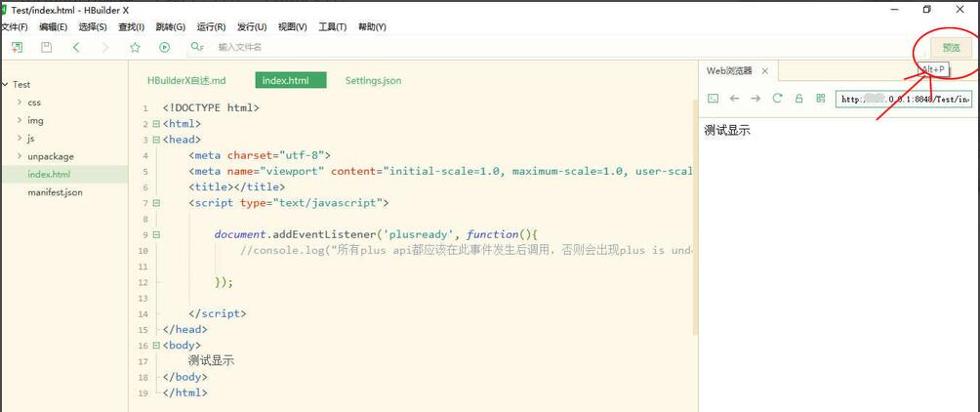Open the 运行(R) menu

tap(211, 27)
